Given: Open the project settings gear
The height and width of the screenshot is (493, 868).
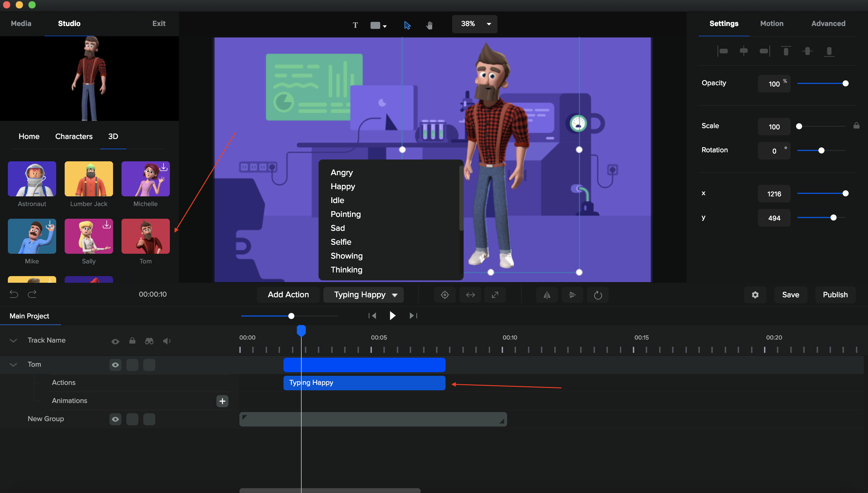Looking at the screenshot, I should (x=755, y=295).
